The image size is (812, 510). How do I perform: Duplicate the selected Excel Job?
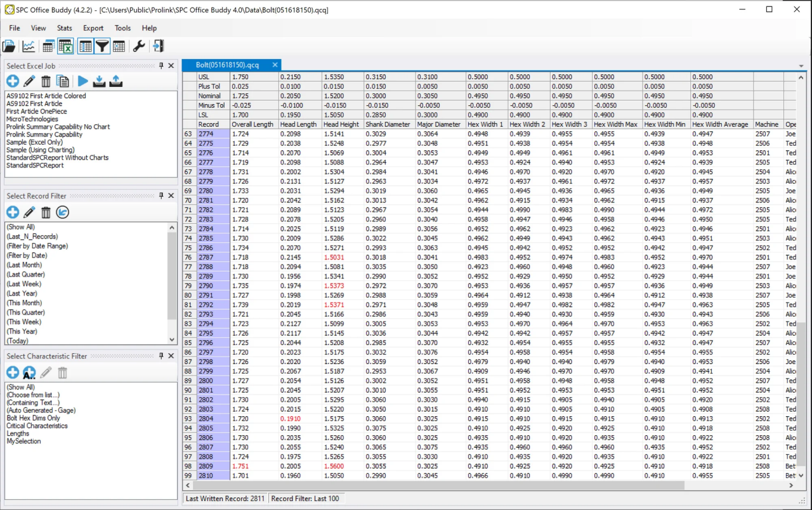pyautogui.click(x=62, y=81)
